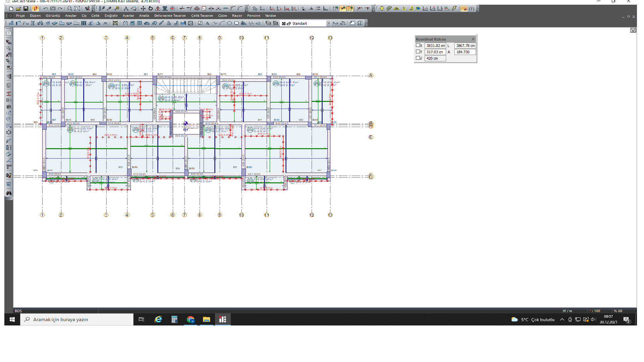
Task: Expand the edit toolbar overflow arrow
Action: click(x=247, y=10)
